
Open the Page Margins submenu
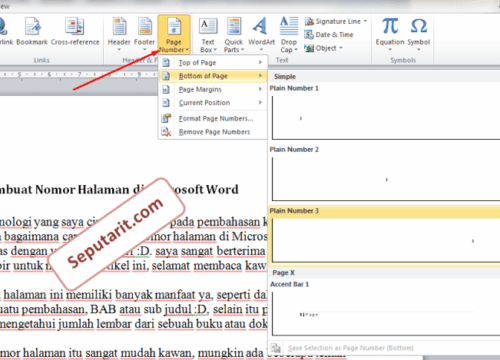[213, 89]
